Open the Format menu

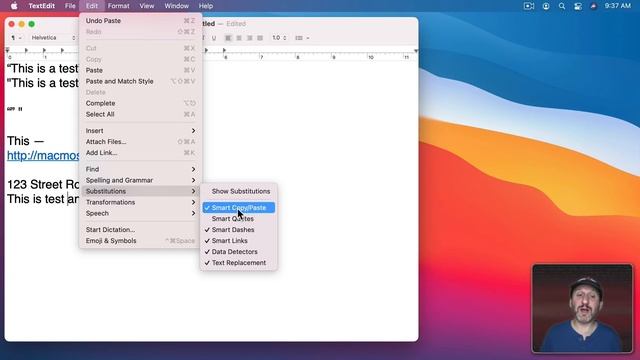coord(118,6)
